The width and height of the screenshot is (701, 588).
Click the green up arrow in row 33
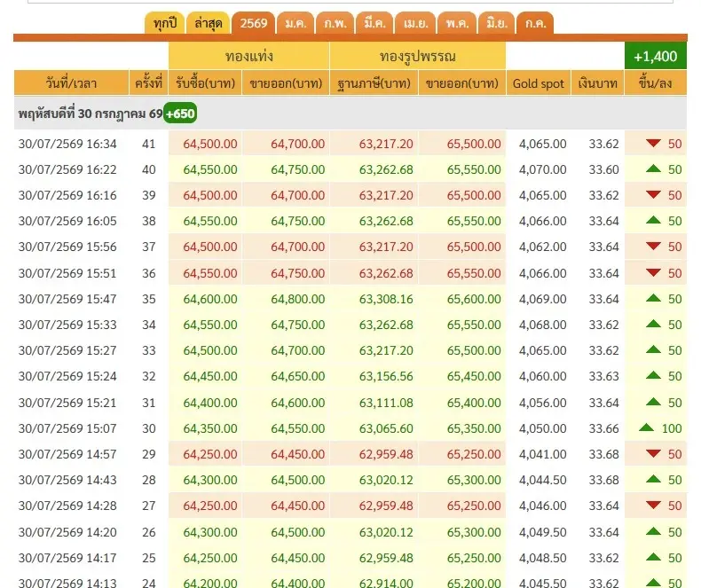click(653, 349)
